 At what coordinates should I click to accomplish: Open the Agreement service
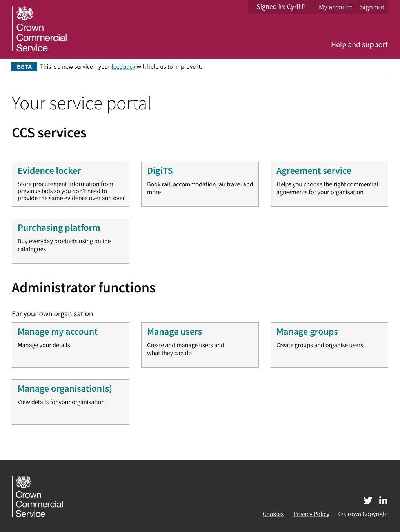click(x=314, y=171)
